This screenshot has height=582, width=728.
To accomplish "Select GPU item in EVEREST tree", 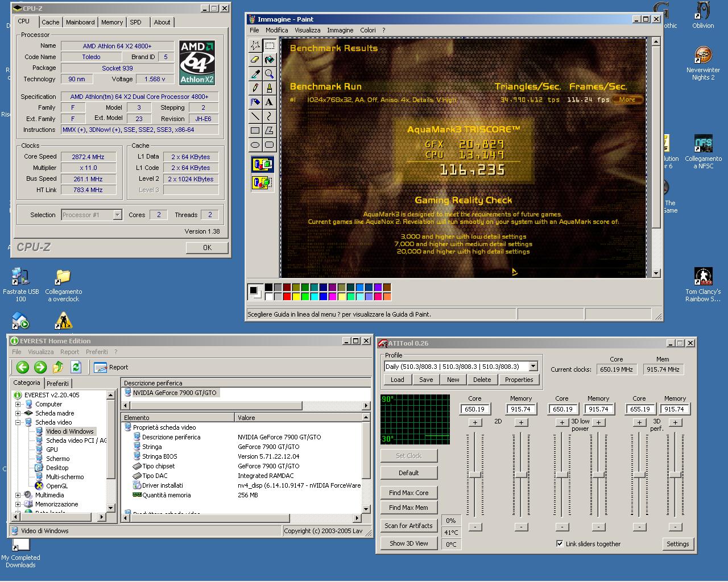I will pos(52,450).
